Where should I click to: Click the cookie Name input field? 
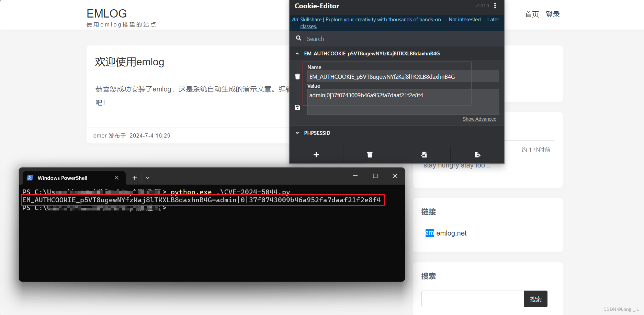tap(403, 76)
